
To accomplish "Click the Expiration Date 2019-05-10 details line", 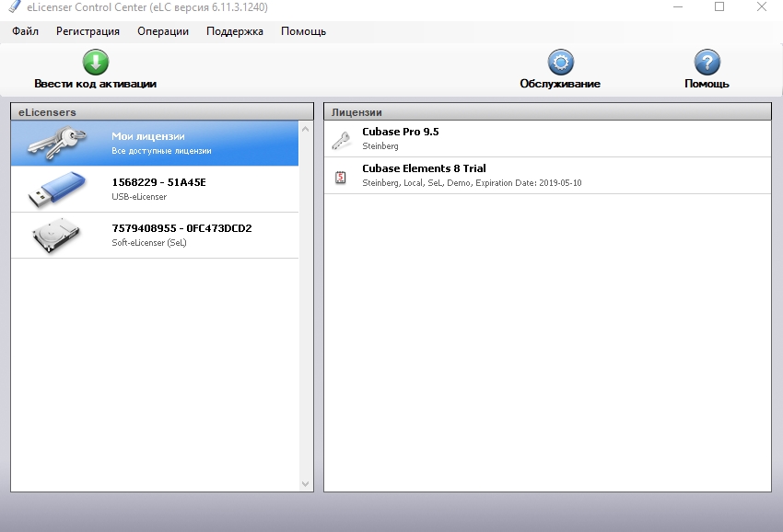I will [x=472, y=183].
